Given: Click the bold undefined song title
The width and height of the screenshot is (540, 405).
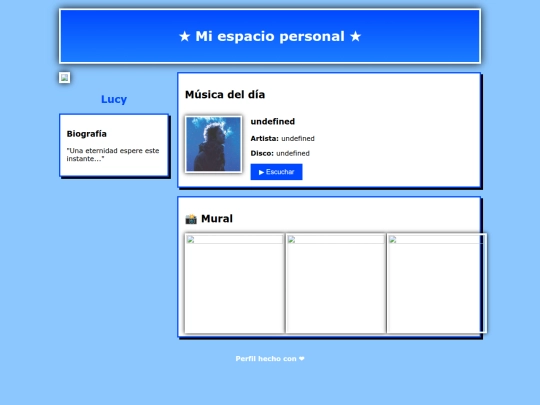Looking at the screenshot, I should coord(273,122).
